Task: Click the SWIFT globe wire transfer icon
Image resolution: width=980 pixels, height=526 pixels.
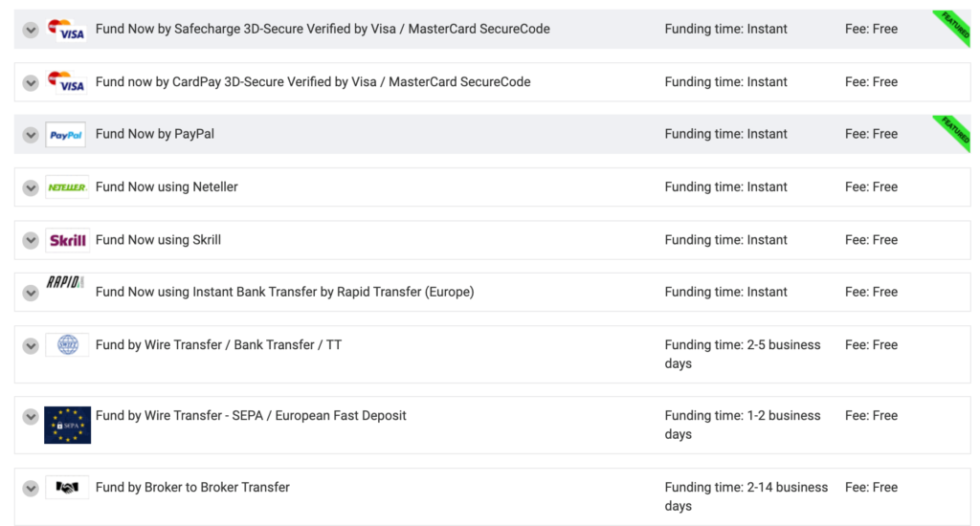Action: pyautogui.click(x=67, y=345)
